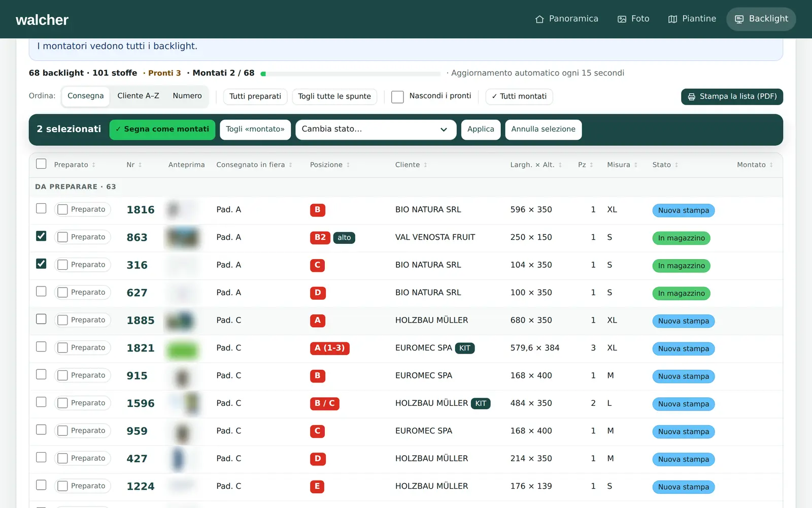Sort by Misura column arrows
Viewport: 812px width, 508px height.
point(635,165)
